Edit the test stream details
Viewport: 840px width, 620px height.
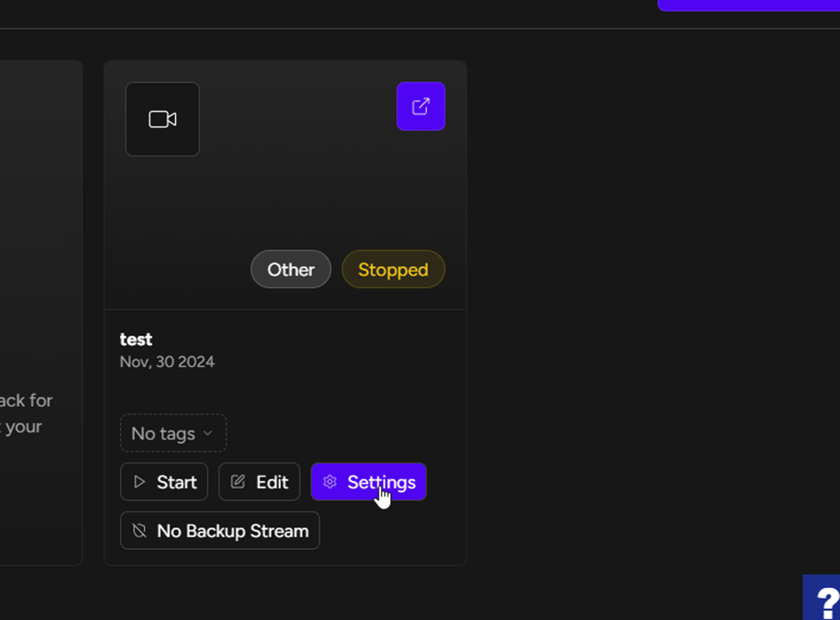click(259, 481)
